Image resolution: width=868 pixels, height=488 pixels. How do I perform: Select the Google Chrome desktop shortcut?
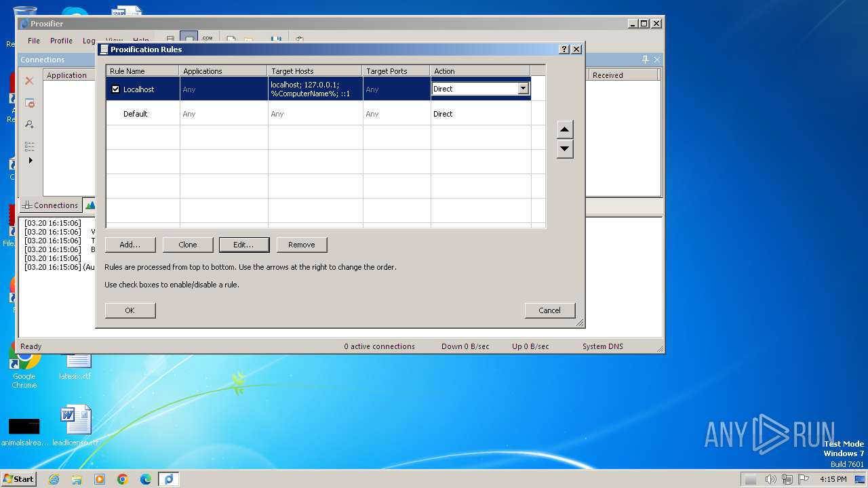24,366
